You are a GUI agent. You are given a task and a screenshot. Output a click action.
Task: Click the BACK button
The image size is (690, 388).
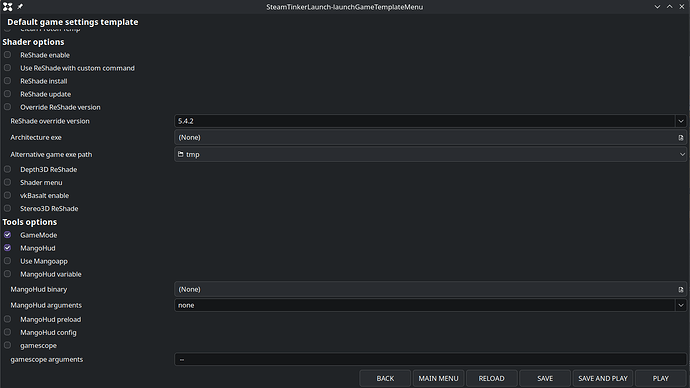click(x=385, y=378)
